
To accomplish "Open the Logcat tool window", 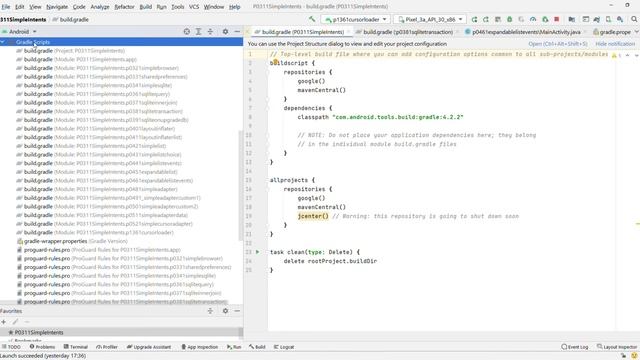I will tap(284, 347).
